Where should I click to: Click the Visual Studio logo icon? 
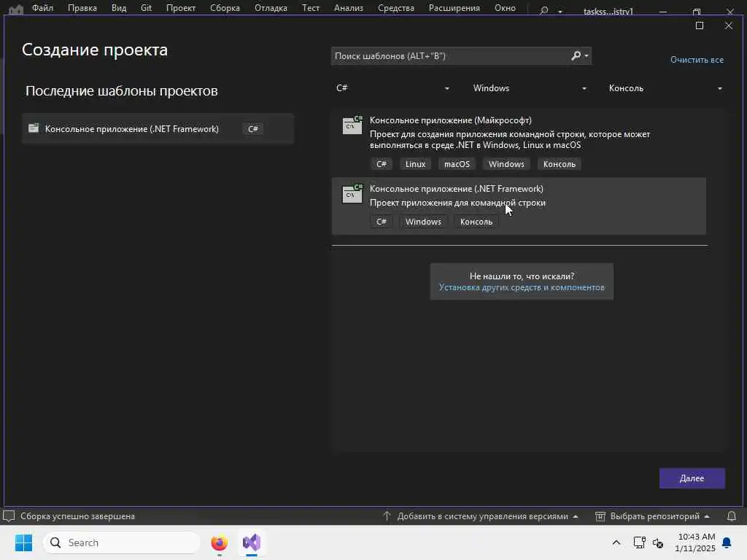click(16, 9)
